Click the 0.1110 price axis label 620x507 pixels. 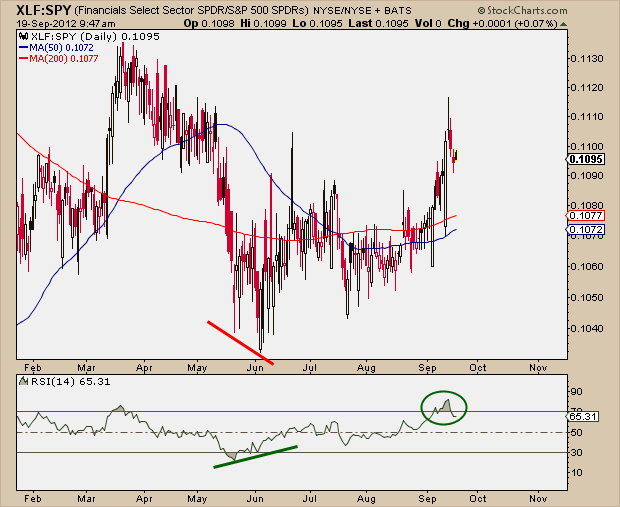[587, 117]
